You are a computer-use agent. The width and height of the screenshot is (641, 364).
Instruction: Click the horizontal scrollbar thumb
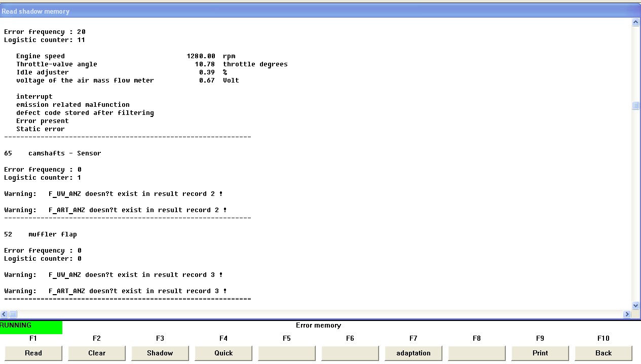13,314
